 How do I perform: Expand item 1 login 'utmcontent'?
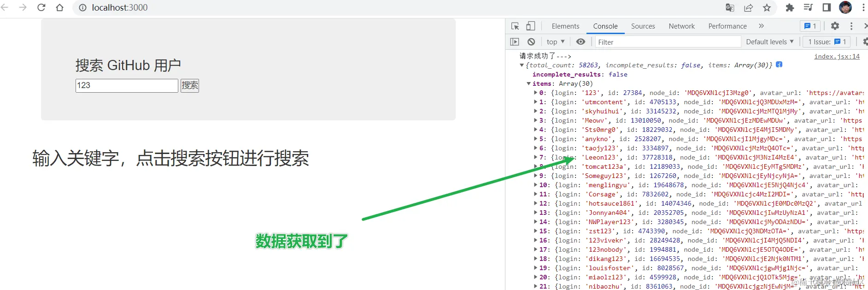tap(535, 102)
